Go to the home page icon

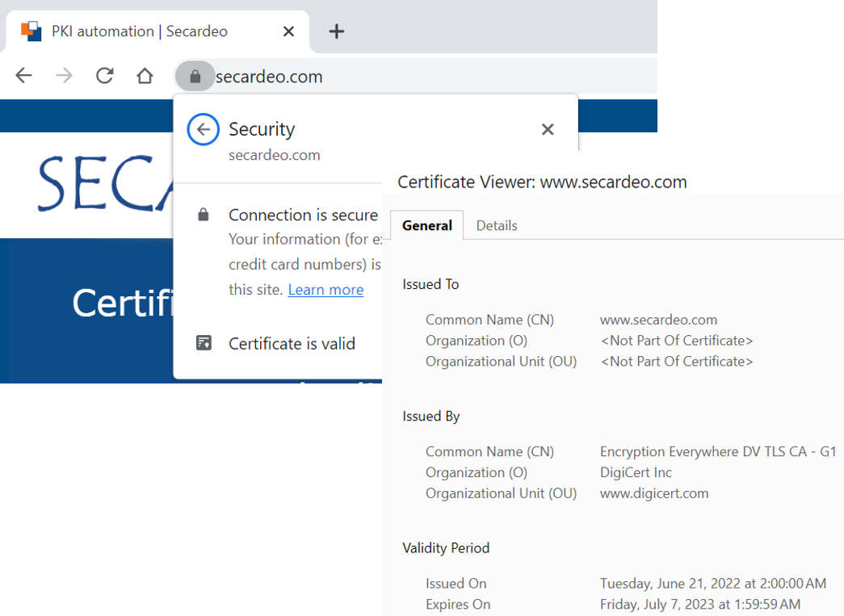145,76
